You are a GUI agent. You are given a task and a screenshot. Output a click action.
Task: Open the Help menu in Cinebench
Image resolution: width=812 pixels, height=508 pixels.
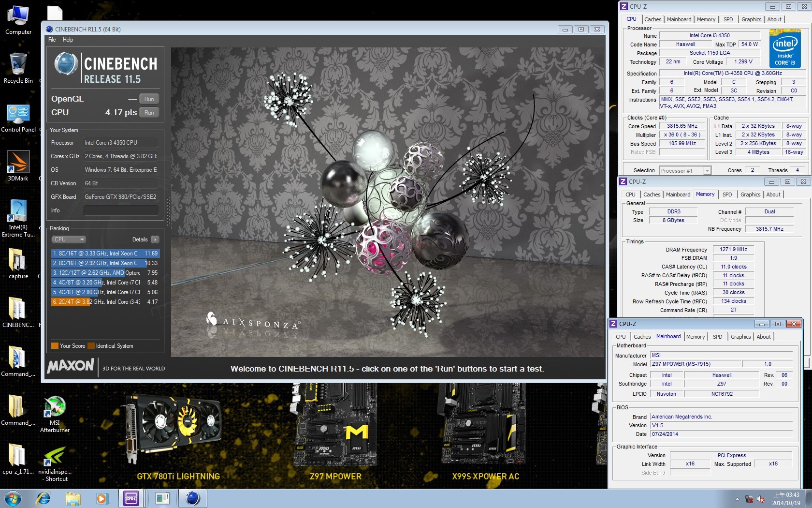point(68,40)
